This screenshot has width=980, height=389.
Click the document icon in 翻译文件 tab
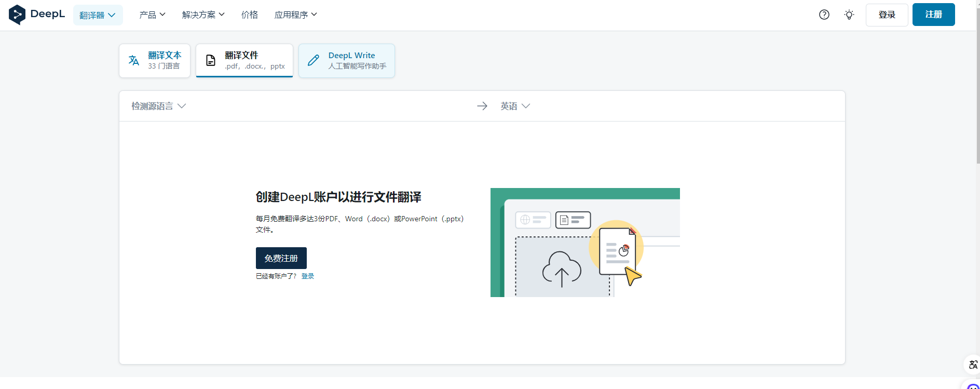pyautogui.click(x=211, y=60)
